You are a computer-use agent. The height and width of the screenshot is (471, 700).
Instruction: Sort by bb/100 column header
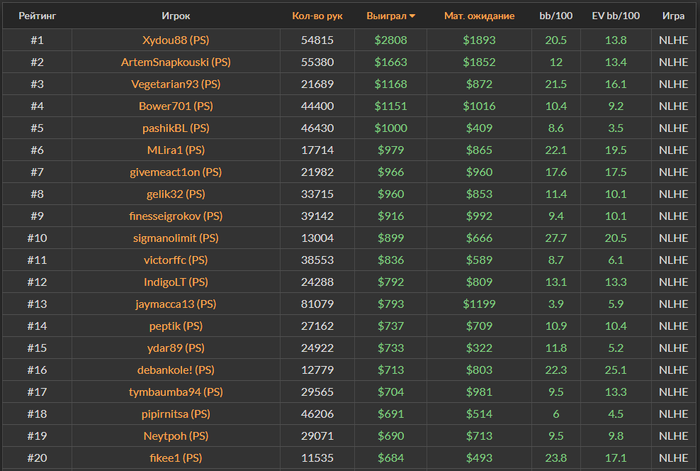pos(557,16)
